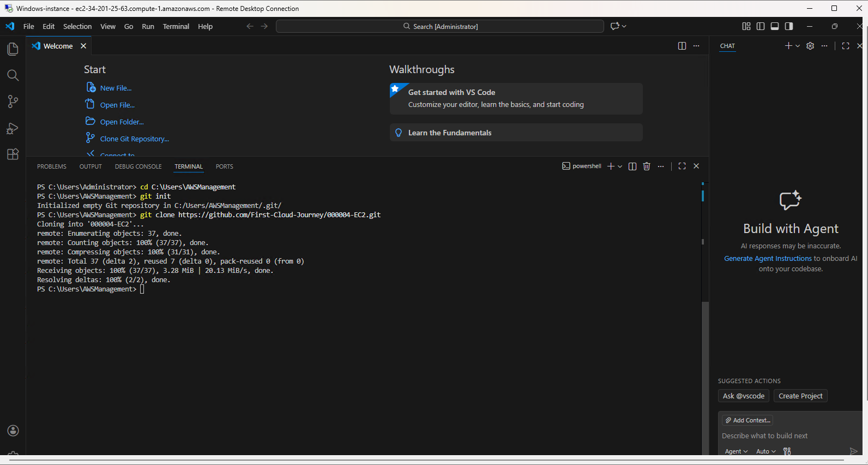
Task: Open the Help menu
Action: click(206, 26)
